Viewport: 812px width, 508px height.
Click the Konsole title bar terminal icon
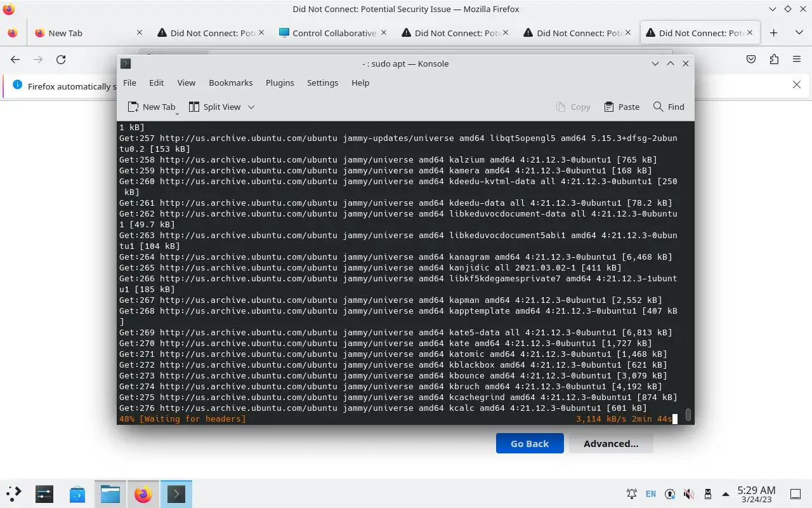click(126, 63)
